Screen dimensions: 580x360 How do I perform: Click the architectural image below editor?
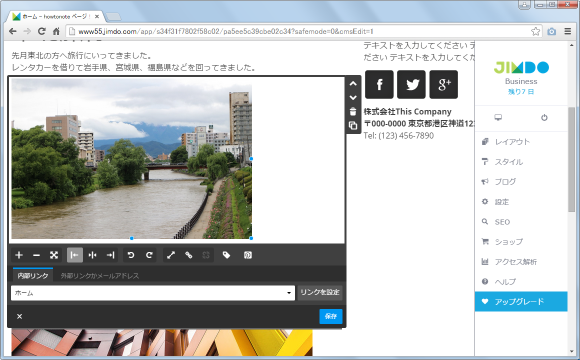[x=162, y=342]
